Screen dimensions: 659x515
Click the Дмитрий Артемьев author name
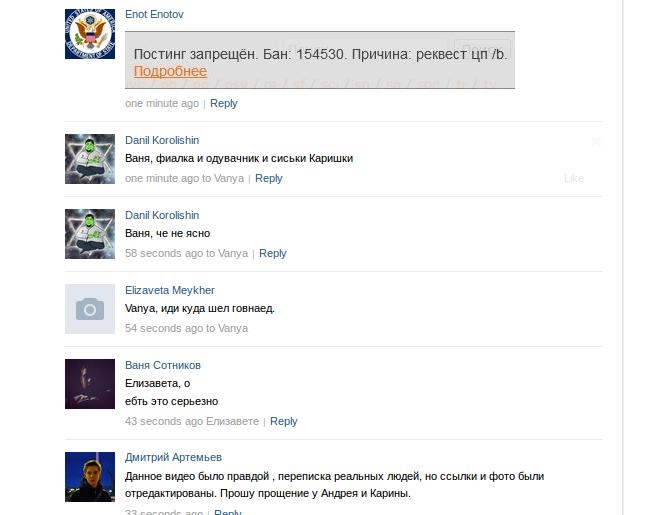pos(173,457)
